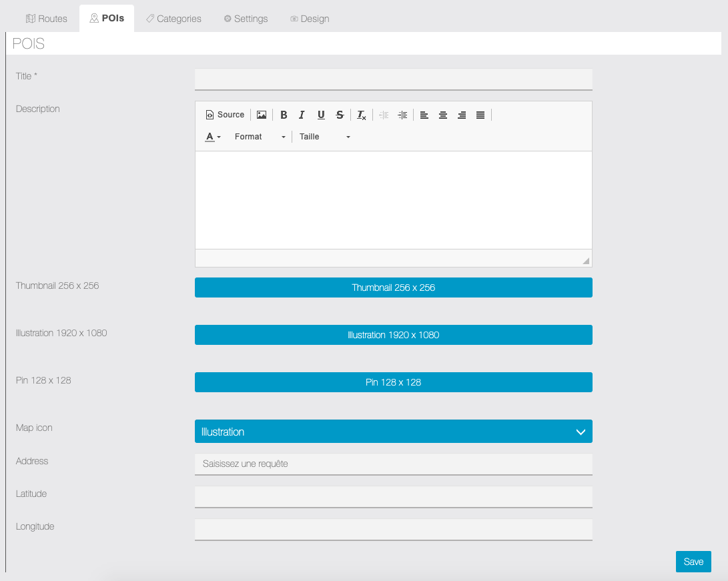Open the Categories tab
This screenshot has width=728, height=581.
click(173, 19)
